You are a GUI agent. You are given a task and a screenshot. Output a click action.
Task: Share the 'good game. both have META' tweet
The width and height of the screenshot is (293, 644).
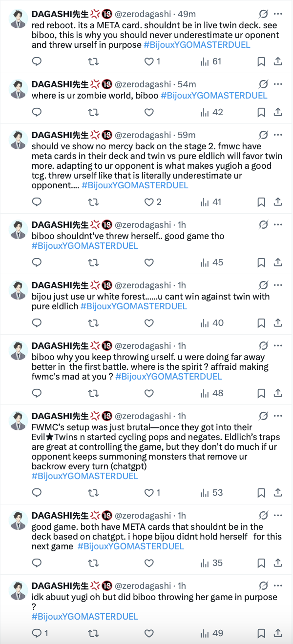coord(278,563)
